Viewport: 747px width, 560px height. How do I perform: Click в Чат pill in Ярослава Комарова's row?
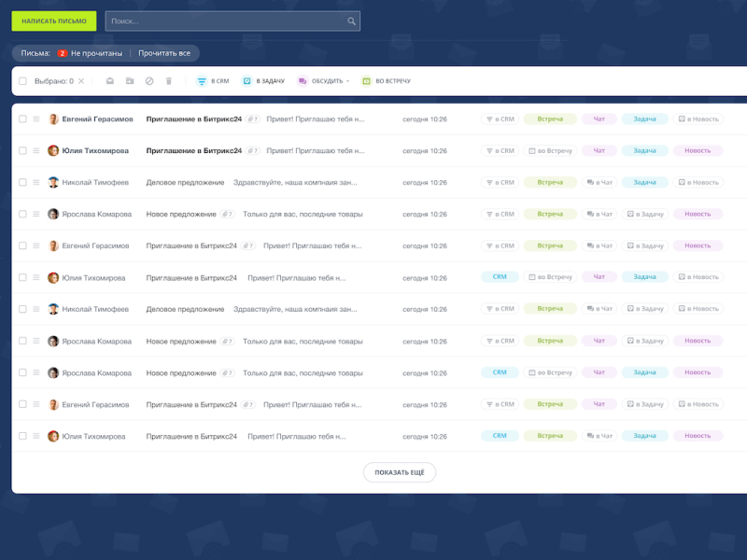pyautogui.click(x=599, y=214)
